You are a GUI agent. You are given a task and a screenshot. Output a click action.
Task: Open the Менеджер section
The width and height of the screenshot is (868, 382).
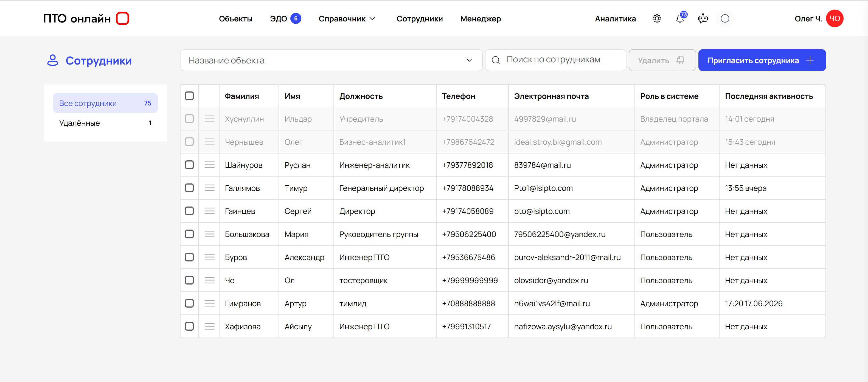coord(481,19)
